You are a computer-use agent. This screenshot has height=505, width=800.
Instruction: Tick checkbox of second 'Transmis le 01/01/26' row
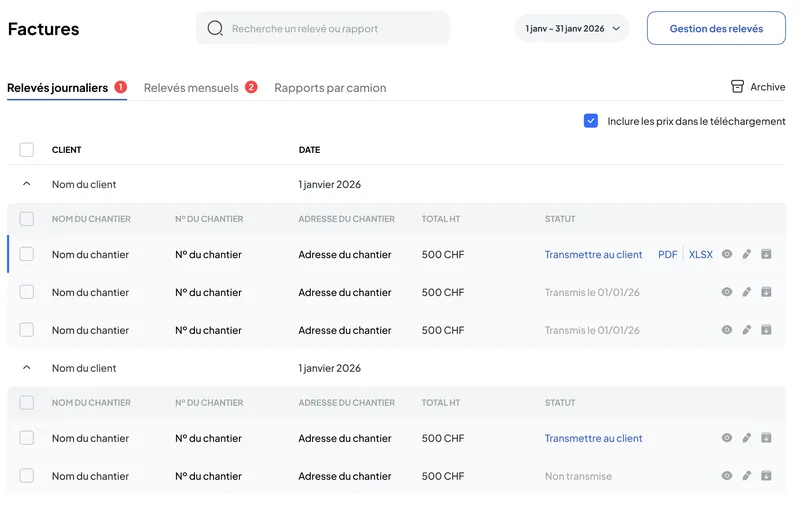[x=27, y=330]
